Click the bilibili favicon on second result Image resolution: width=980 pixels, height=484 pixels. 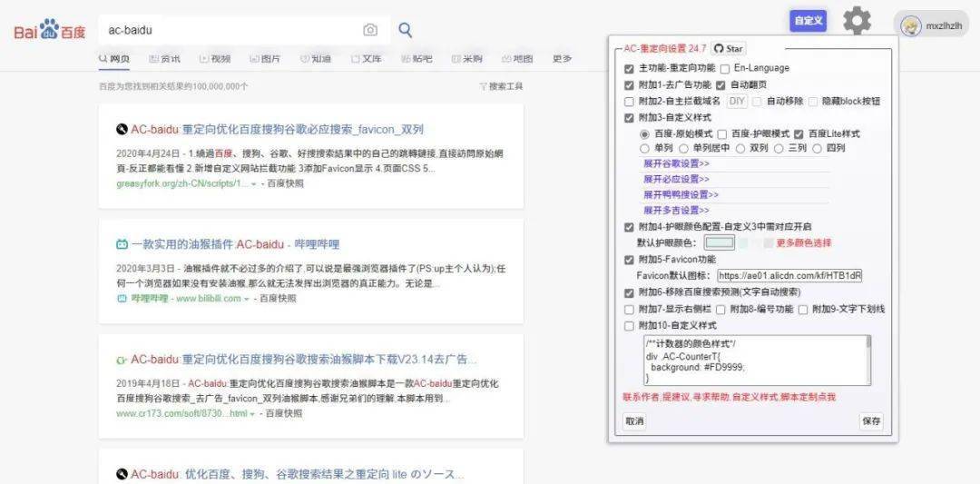pyautogui.click(x=122, y=244)
